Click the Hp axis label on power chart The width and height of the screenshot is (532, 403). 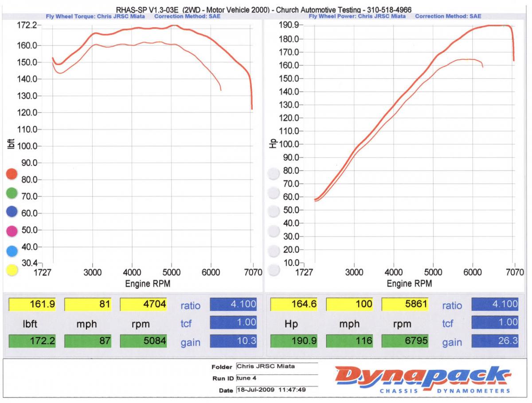click(273, 143)
